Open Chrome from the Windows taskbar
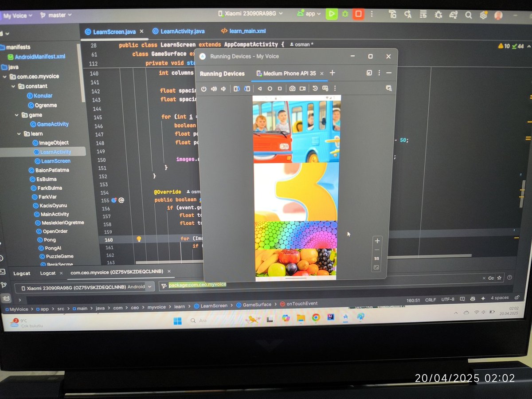This screenshot has width=532, height=399. (x=316, y=317)
